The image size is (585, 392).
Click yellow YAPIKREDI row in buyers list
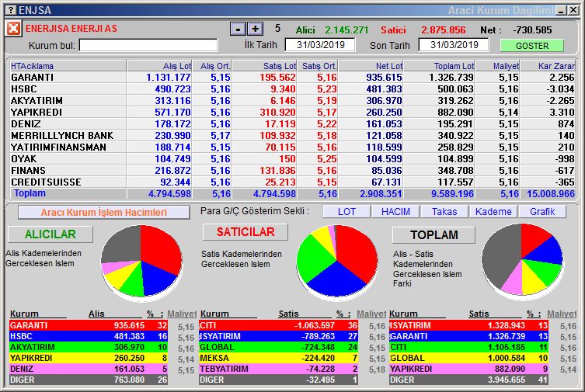pos(89,358)
